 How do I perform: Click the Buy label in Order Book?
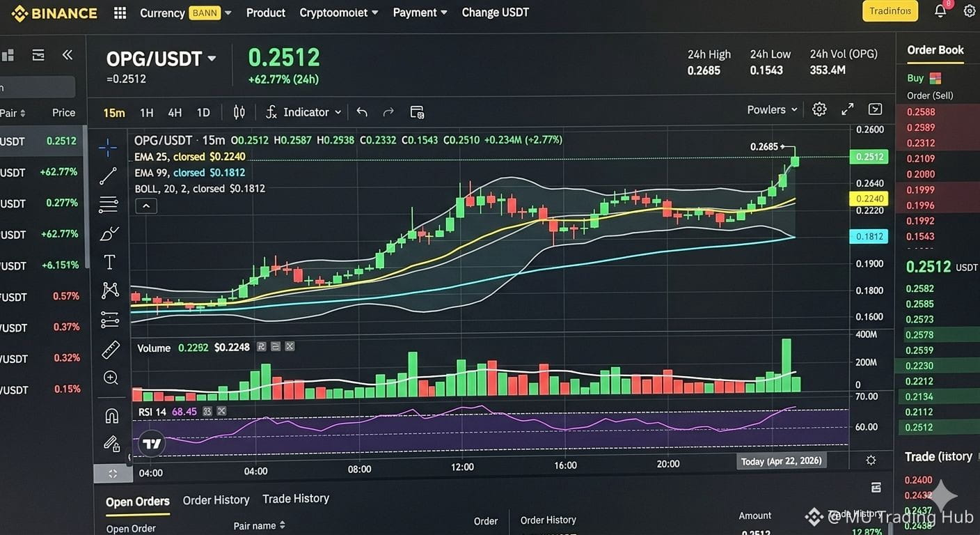pos(915,78)
